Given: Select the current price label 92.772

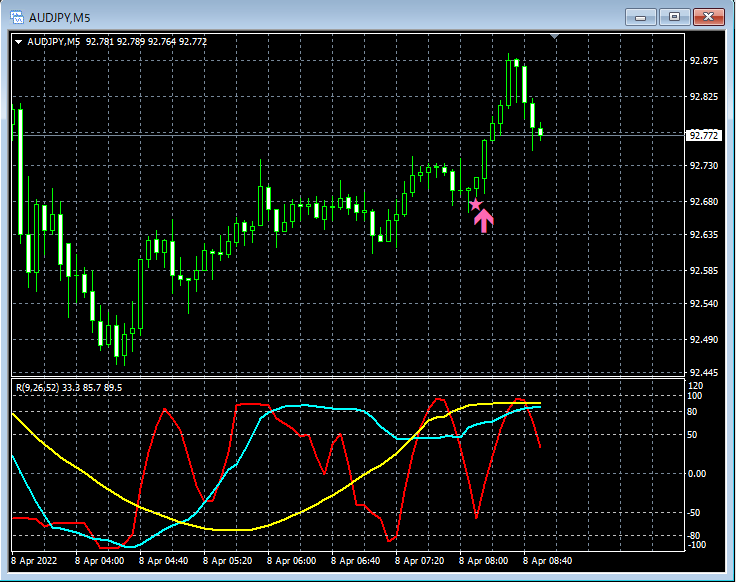Looking at the screenshot, I should 703,135.
